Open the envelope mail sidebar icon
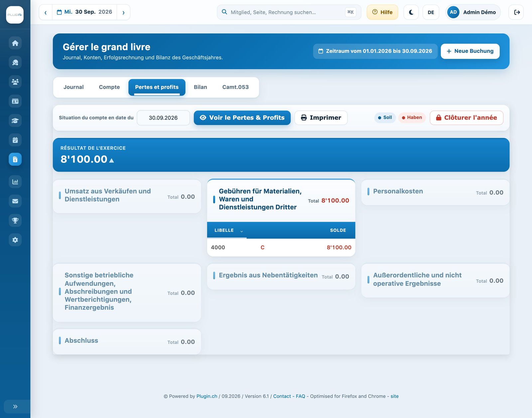Image resolution: width=532 pixels, height=418 pixels. click(15, 201)
